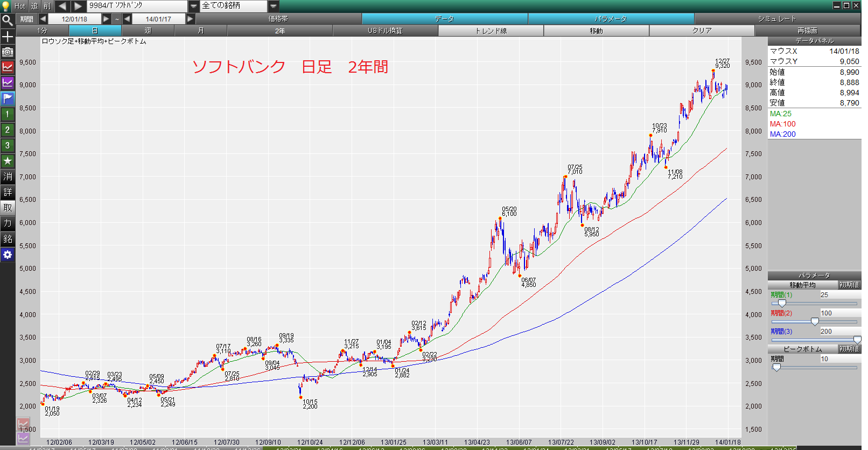Click the star favorites icon

point(8,161)
